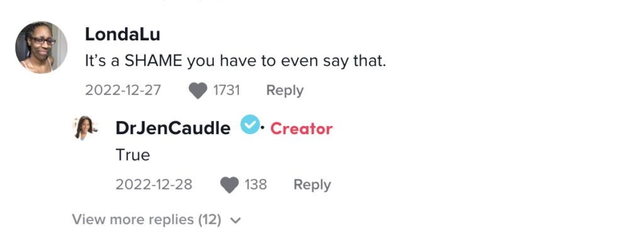Click the dot separator before Creator
The image size is (644, 240).
[263, 129]
